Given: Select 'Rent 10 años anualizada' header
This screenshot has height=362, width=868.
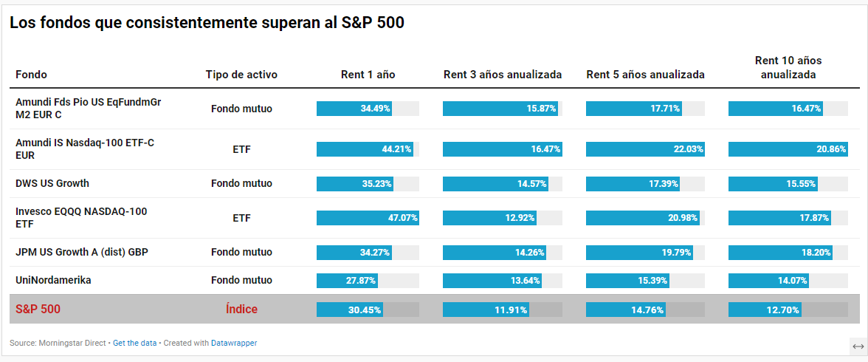Looking at the screenshot, I should 788,67.
